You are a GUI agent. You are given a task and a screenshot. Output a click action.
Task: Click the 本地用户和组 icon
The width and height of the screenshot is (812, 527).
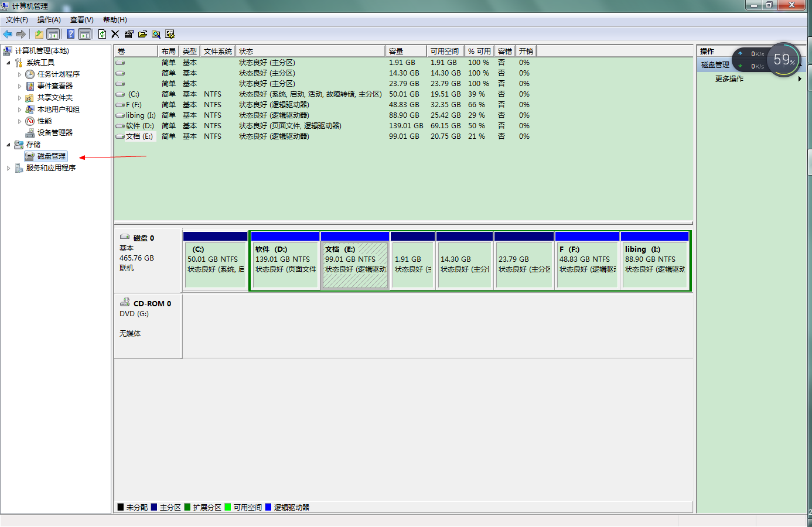click(30, 109)
